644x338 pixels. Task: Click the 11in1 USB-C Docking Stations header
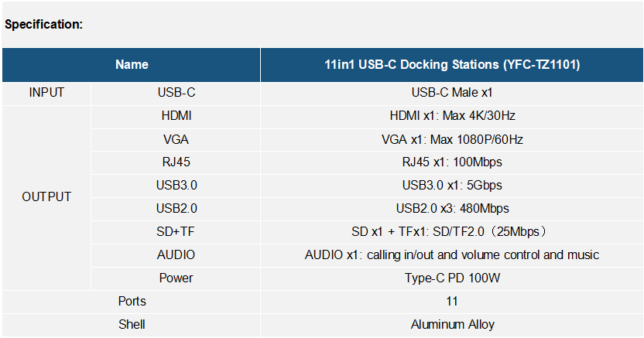coord(452,65)
